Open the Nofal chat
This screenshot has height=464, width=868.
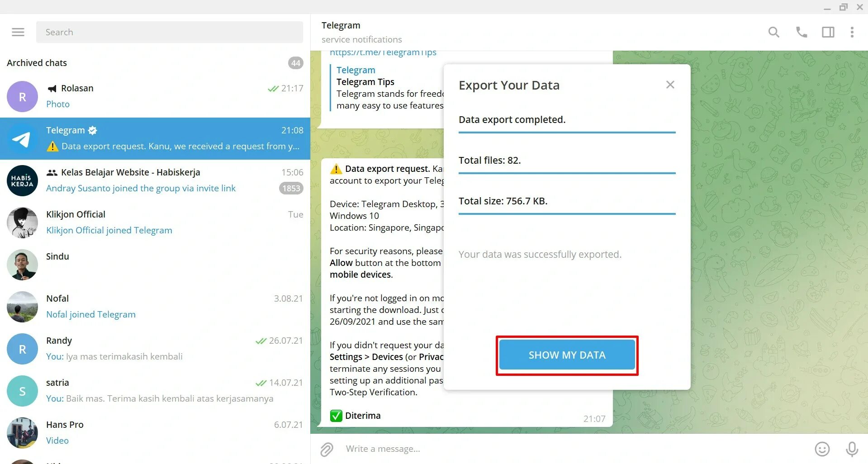[x=155, y=307]
